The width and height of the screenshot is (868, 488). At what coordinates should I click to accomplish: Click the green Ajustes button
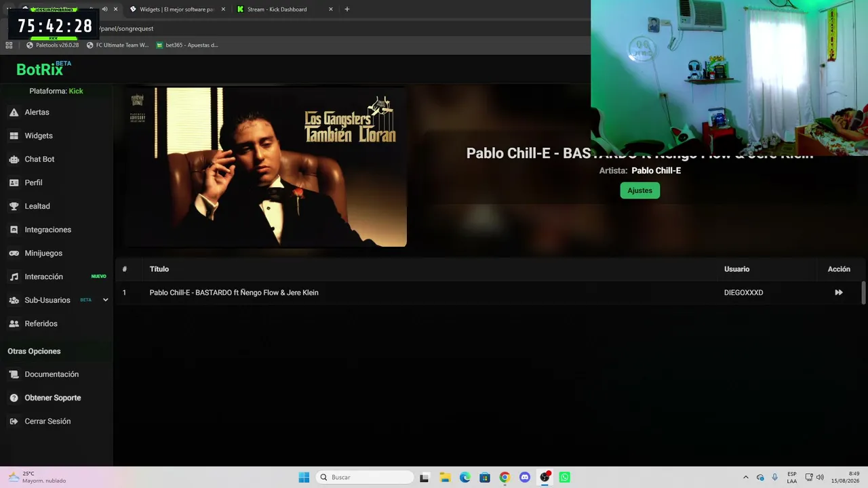pos(639,190)
